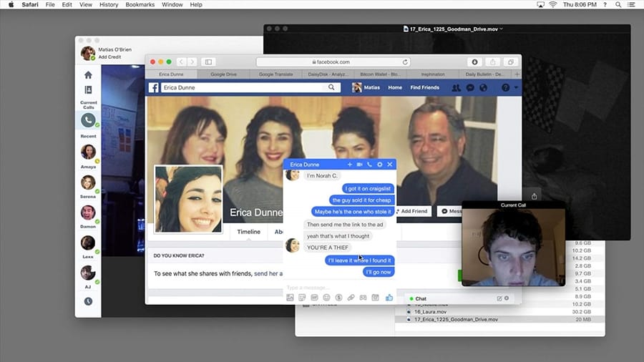Open games controller icon in chat
Image resolution: width=644 pixels, height=362 pixels.
click(363, 298)
